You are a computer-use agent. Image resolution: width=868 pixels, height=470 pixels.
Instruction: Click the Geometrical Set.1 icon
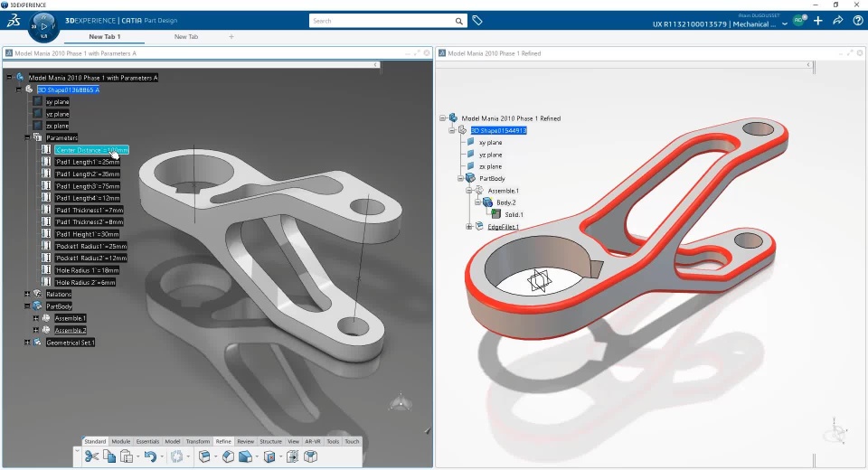(x=38, y=343)
